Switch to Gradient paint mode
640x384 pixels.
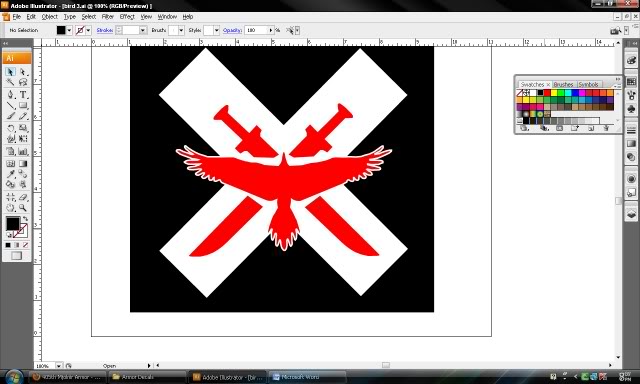tap(17, 245)
